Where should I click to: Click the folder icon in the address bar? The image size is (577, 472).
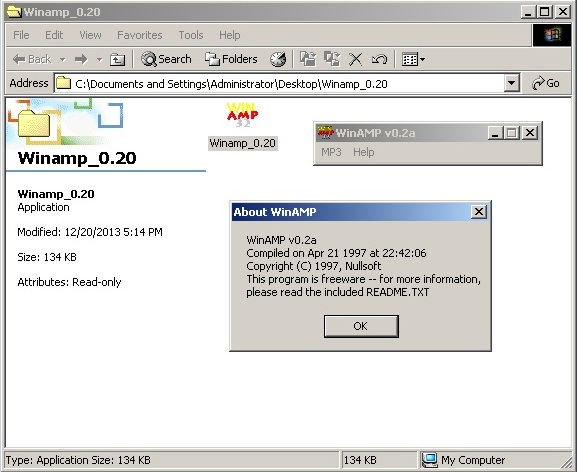point(63,84)
